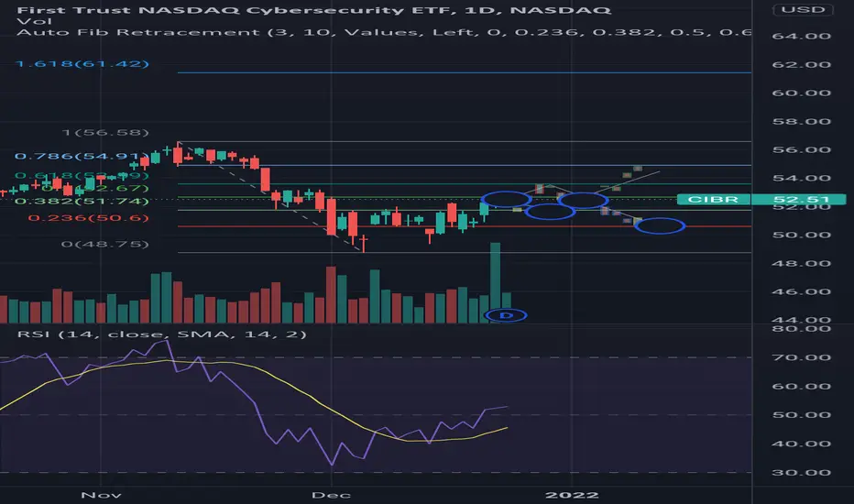Viewport: 854px width, 504px height.
Task: Select the 0.236(50.6) Fibonacci label
Action: point(88,218)
